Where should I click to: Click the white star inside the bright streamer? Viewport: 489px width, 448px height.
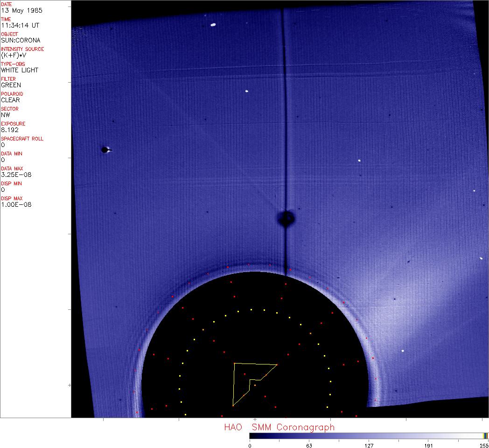pyautogui.click(x=403, y=350)
